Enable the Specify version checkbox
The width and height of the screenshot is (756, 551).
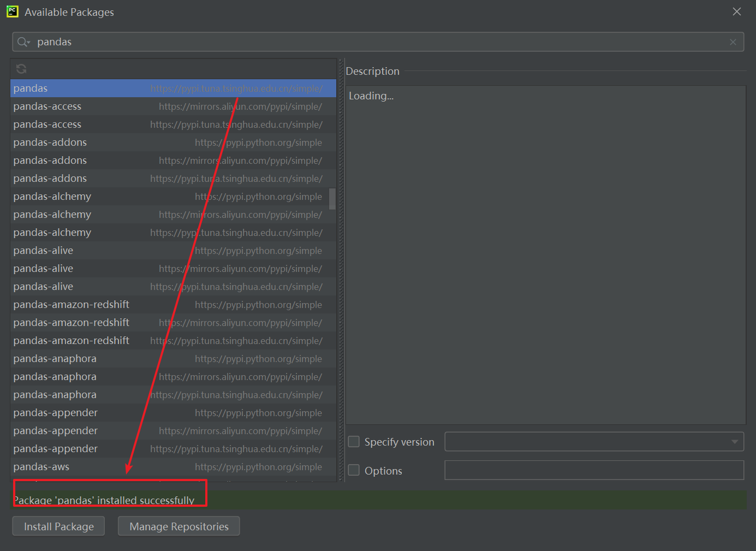point(354,442)
